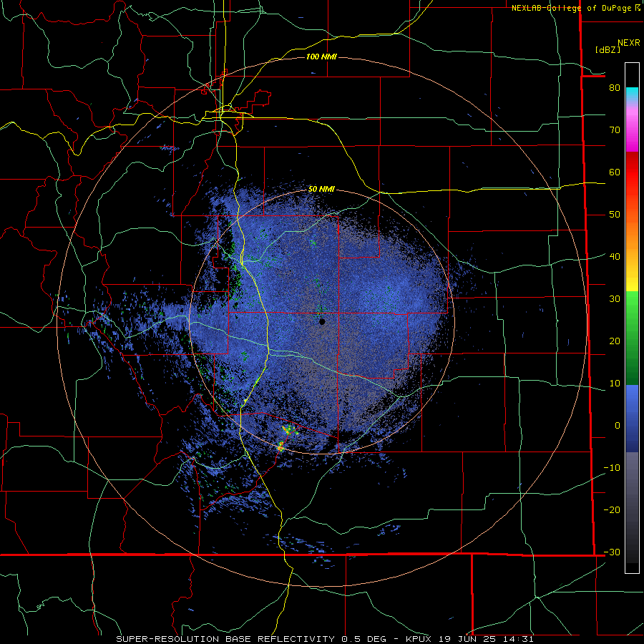Image resolution: width=644 pixels, height=644 pixels.
Task: Click the 0 value on the dBZ scale
Action: click(x=618, y=426)
